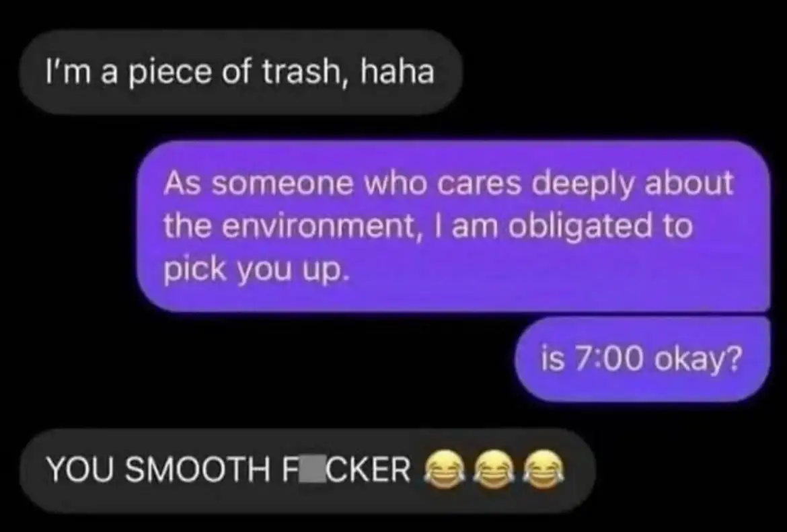Click the word "SMOOTH" in the last message
This screenshot has width=787, height=532.
click(198, 471)
